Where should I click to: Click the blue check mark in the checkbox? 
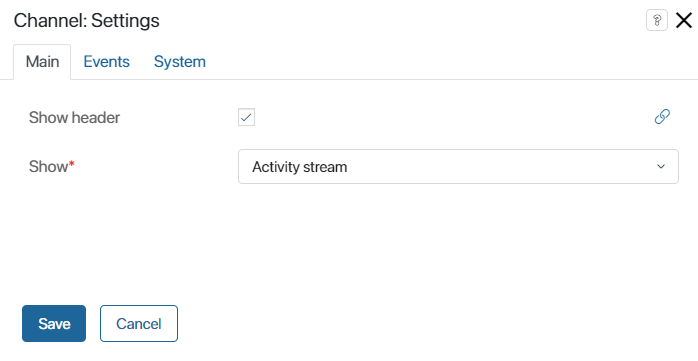click(246, 118)
